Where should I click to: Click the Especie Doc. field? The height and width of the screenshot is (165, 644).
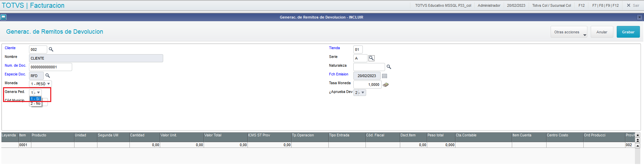pyautogui.click(x=36, y=76)
